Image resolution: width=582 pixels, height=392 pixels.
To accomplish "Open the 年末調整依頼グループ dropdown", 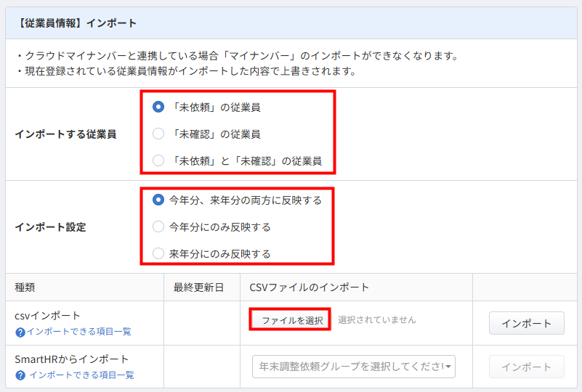I will pos(354,367).
